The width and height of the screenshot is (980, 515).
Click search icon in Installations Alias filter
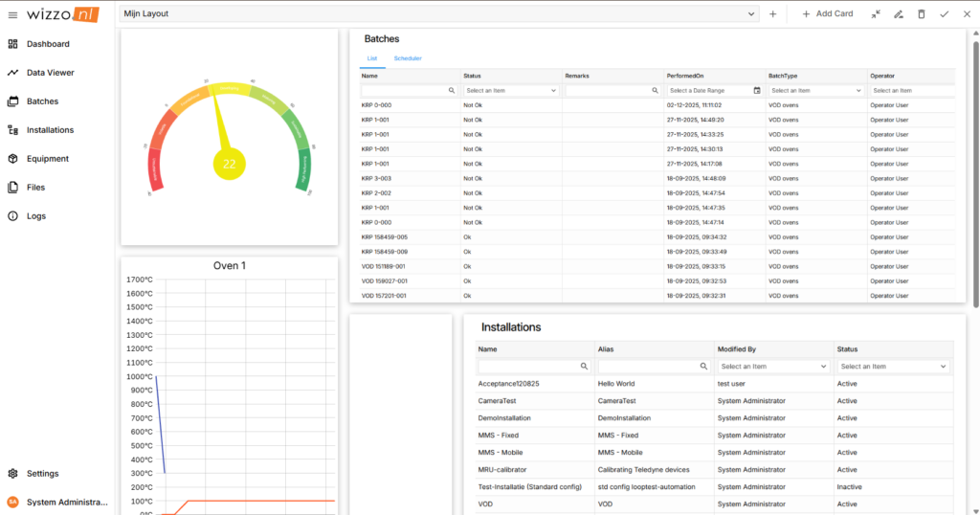click(x=703, y=367)
